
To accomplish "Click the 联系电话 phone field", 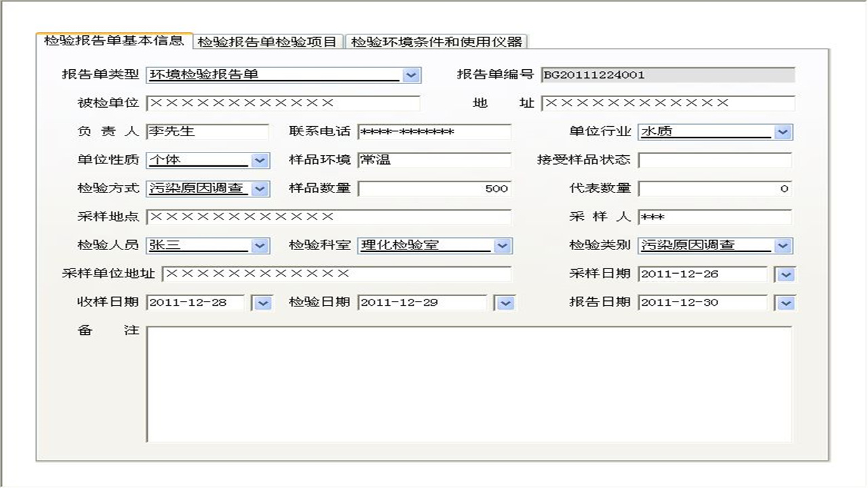I will [x=434, y=131].
